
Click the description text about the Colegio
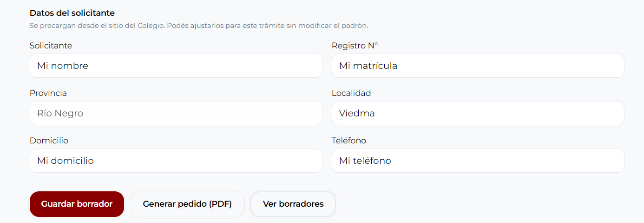[x=199, y=25]
